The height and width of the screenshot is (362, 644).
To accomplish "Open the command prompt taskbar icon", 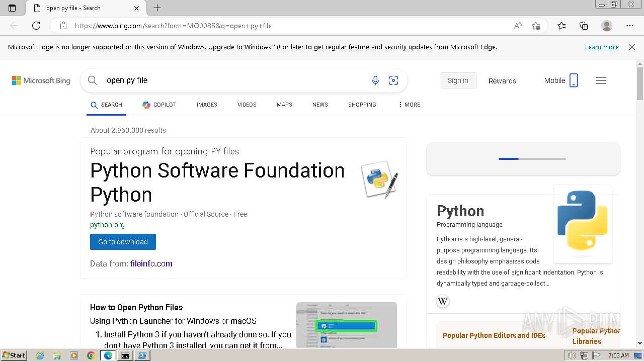I will pos(125,355).
